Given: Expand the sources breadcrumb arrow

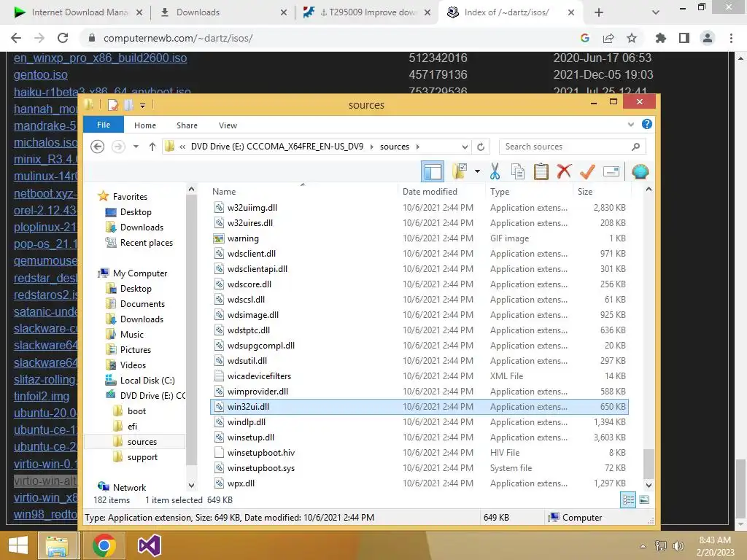Looking at the screenshot, I should 418,147.
